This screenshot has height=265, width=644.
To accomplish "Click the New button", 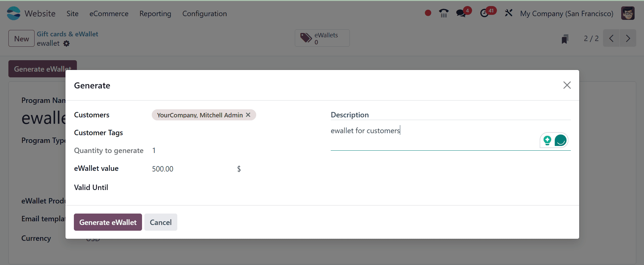I will coord(21,38).
